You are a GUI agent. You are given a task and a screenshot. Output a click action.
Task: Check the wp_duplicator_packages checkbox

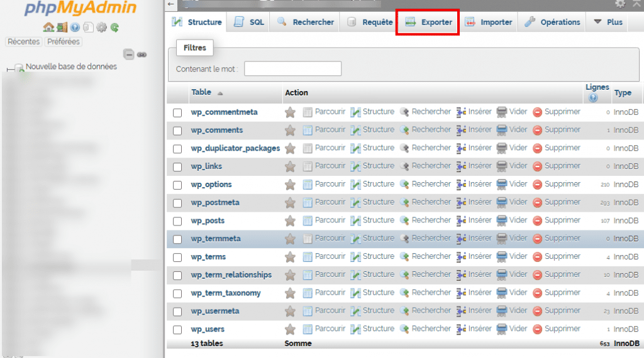(x=177, y=149)
